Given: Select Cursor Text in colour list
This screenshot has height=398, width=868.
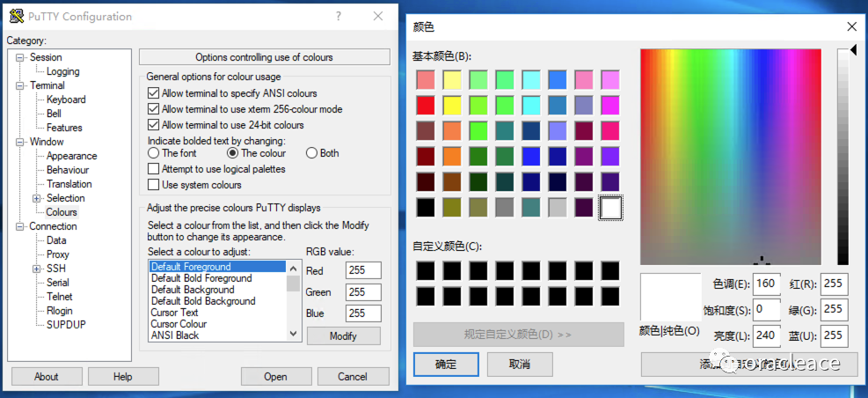Looking at the screenshot, I should [174, 313].
